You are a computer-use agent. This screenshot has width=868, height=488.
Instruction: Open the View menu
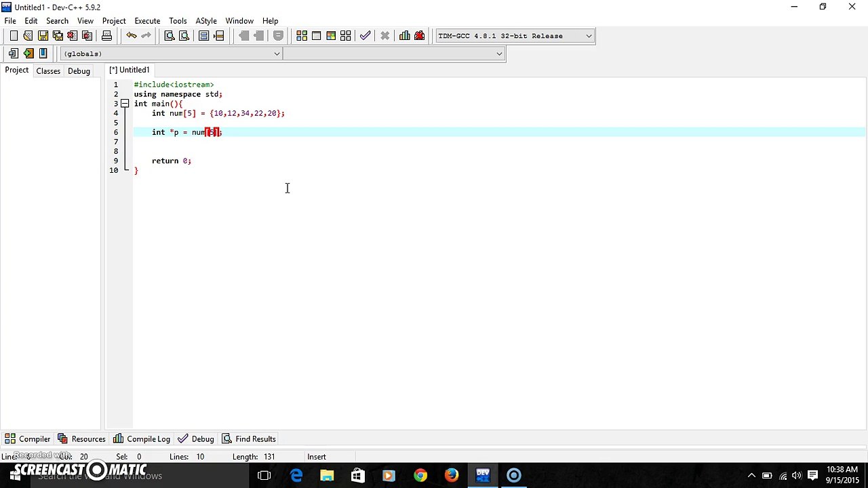(x=85, y=21)
